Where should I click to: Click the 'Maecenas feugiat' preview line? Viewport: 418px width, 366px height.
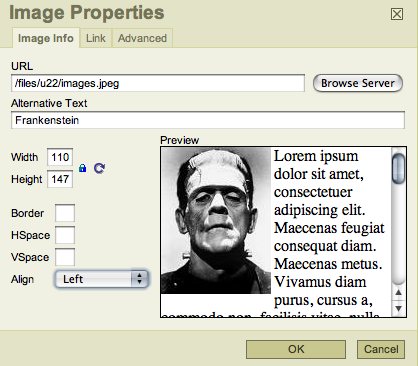click(x=329, y=228)
